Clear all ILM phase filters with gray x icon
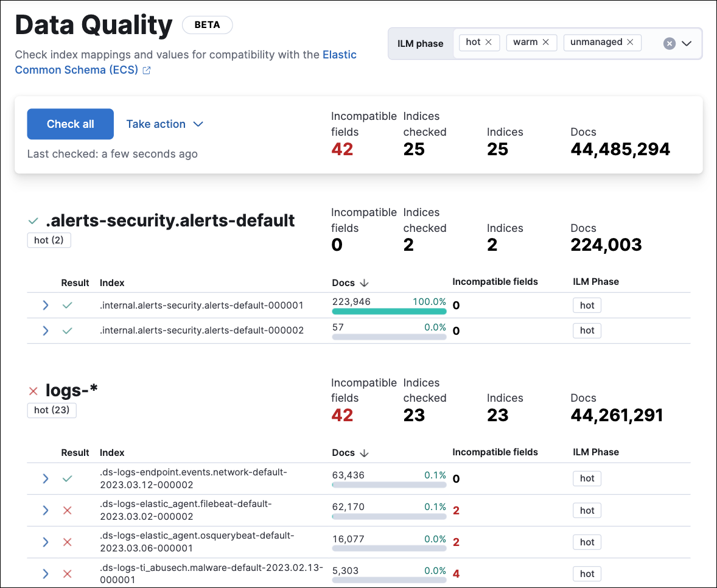This screenshot has width=717, height=588. [670, 43]
